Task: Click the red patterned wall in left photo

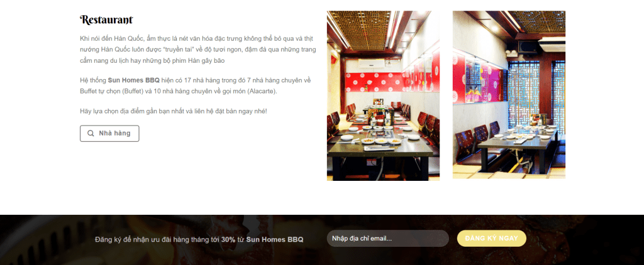Action: (373, 82)
